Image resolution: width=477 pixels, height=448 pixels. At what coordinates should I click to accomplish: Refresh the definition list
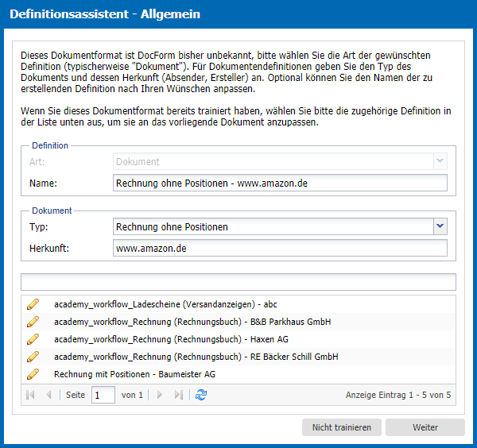[x=201, y=395]
